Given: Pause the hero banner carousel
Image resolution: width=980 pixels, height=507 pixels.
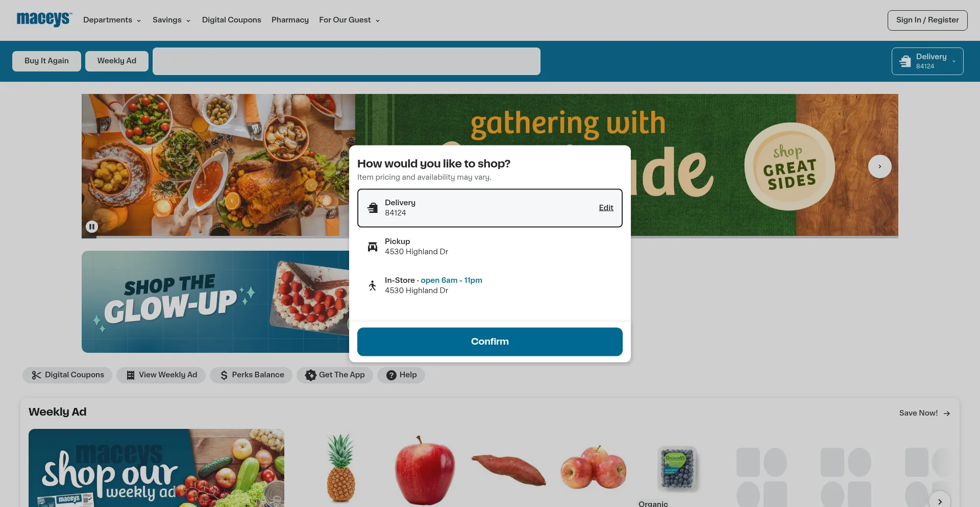Looking at the screenshot, I should coord(92,227).
